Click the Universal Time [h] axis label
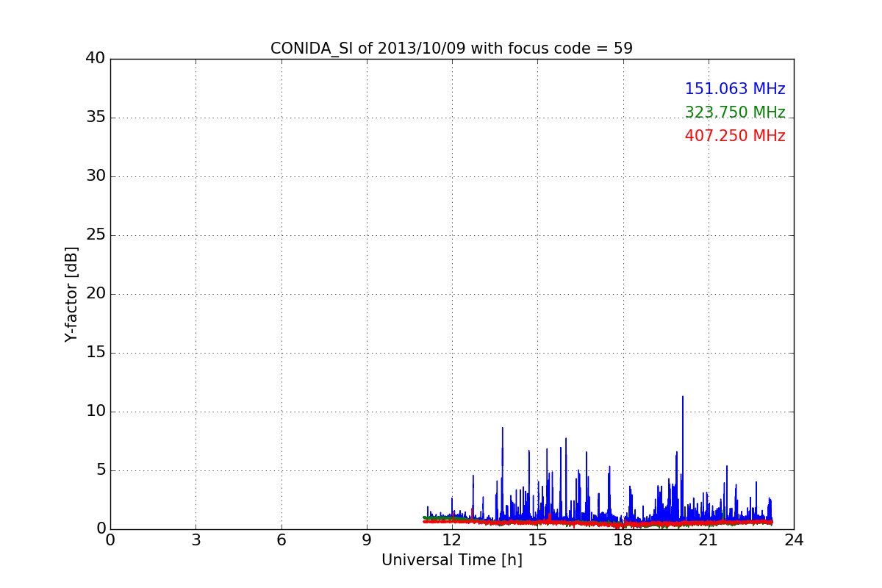 point(451,560)
